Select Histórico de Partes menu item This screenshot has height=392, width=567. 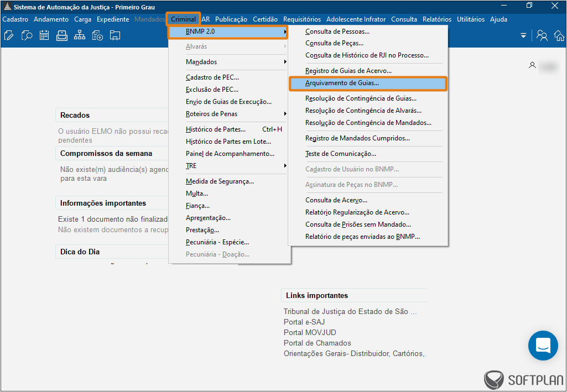229,129
